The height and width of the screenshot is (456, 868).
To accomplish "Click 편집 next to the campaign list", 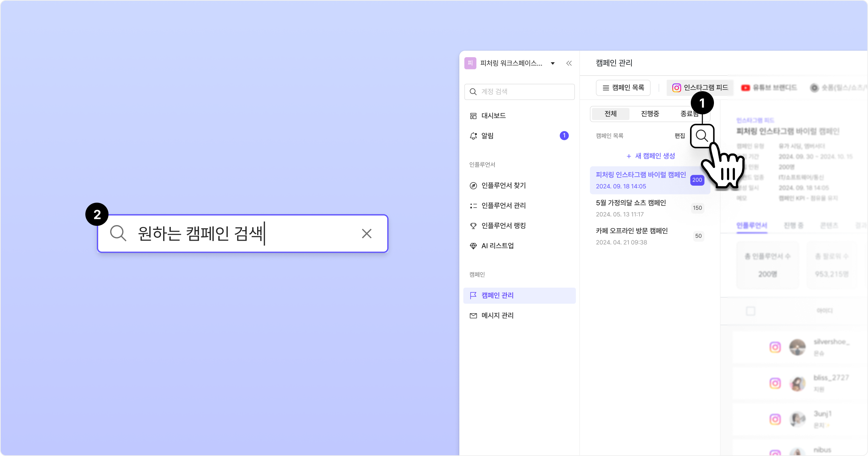I will [x=680, y=136].
